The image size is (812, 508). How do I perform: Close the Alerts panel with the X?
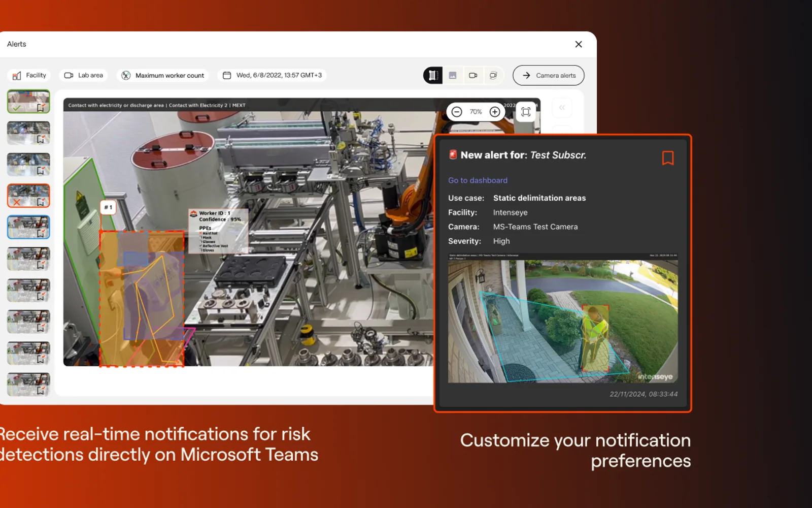tap(579, 44)
